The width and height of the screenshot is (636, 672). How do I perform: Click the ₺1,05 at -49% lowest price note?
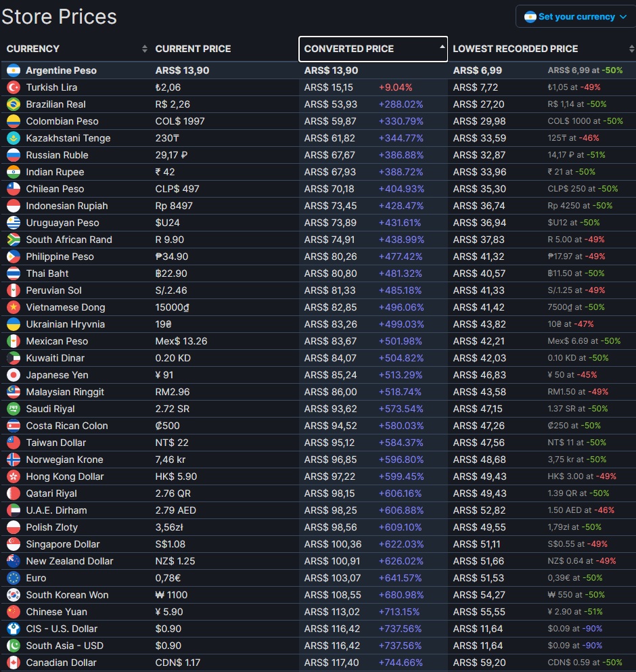tap(574, 87)
